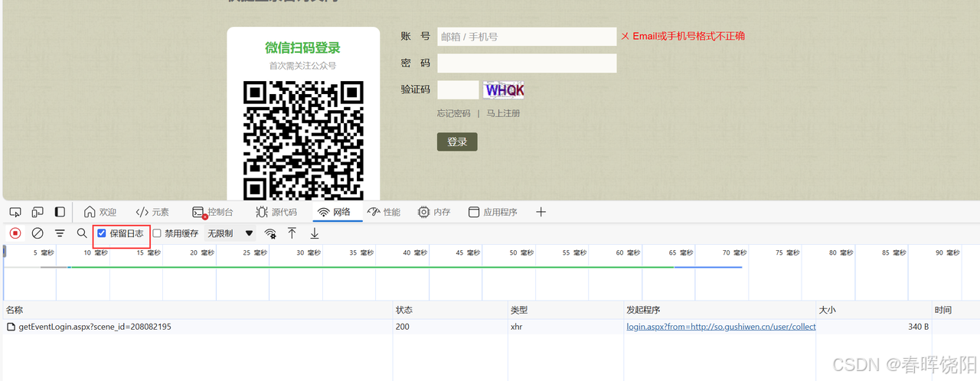Click the 验证码 input field

[x=458, y=90]
